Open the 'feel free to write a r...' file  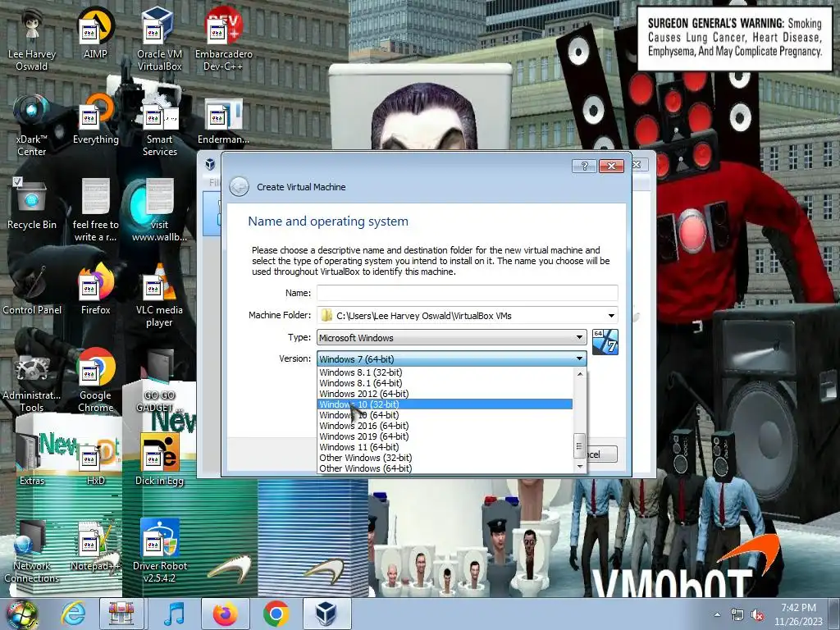coord(95,210)
